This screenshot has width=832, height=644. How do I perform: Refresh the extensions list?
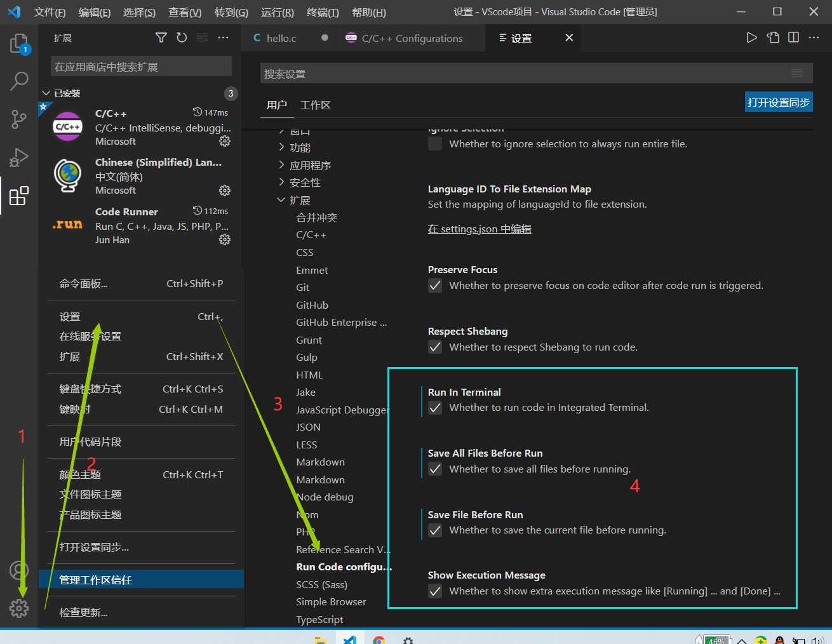click(x=182, y=38)
